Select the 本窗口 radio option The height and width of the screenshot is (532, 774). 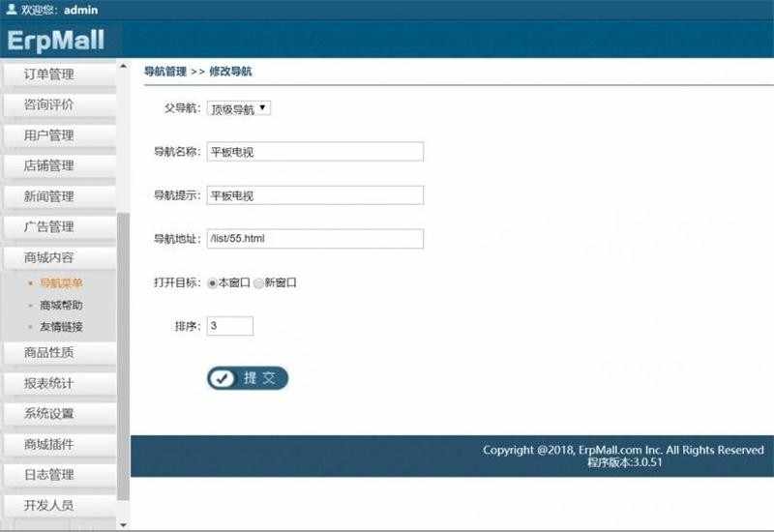[212, 283]
